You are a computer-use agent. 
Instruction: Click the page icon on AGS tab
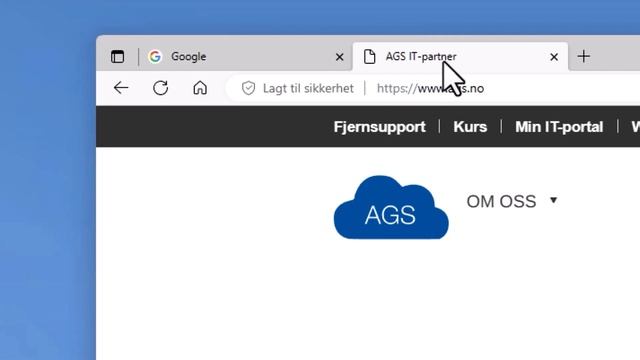tap(369, 56)
